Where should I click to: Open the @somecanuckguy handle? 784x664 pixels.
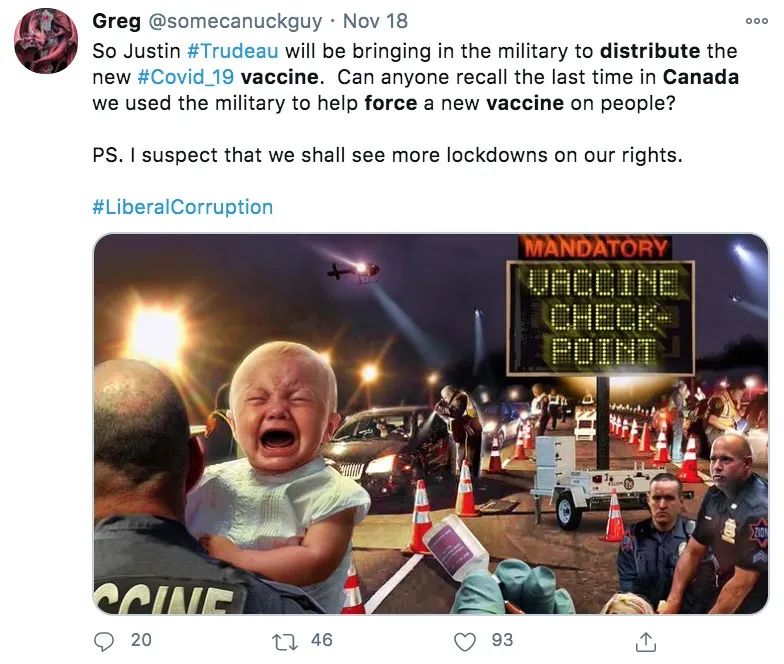(235, 21)
